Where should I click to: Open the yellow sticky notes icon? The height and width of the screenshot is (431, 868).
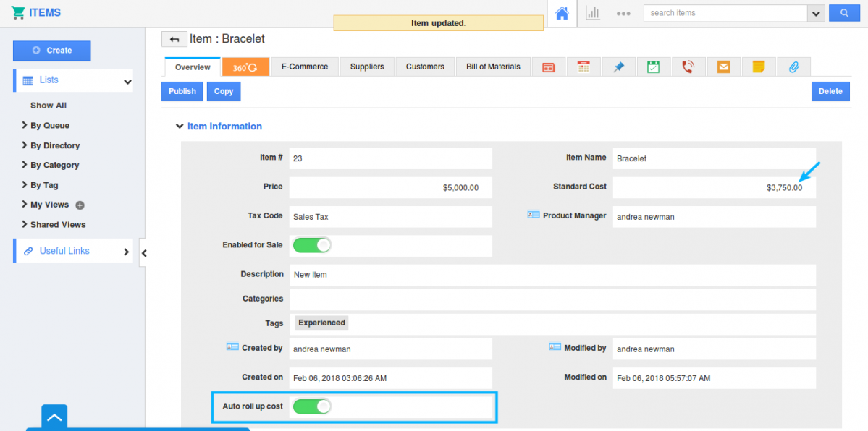[758, 67]
